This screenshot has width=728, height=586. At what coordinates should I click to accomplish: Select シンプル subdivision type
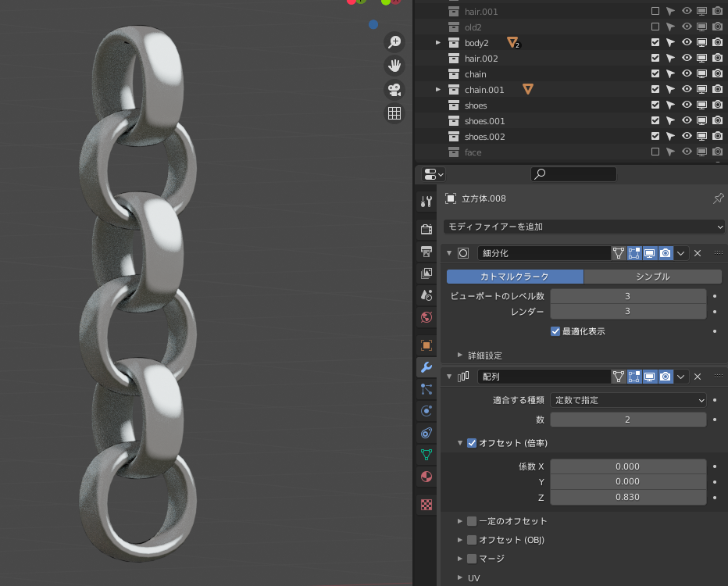(652, 277)
